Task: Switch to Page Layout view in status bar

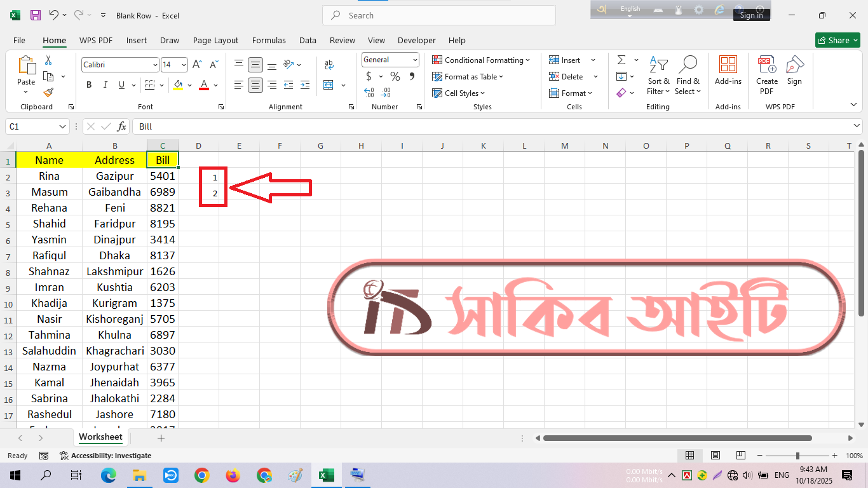Action: 715,456
